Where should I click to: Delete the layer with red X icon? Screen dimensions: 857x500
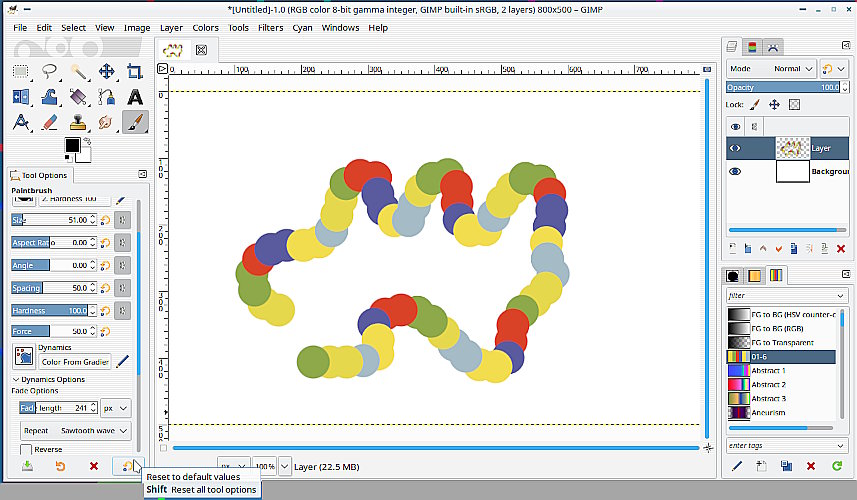click(839, 248)
